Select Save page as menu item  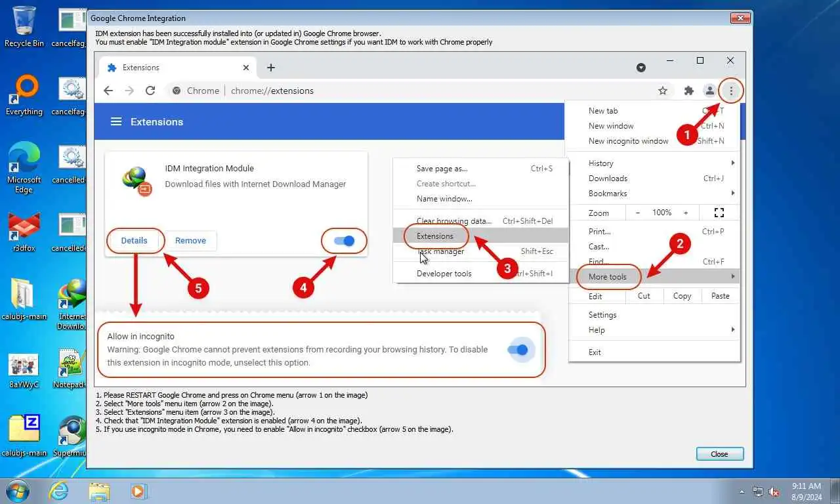point(442,168)
